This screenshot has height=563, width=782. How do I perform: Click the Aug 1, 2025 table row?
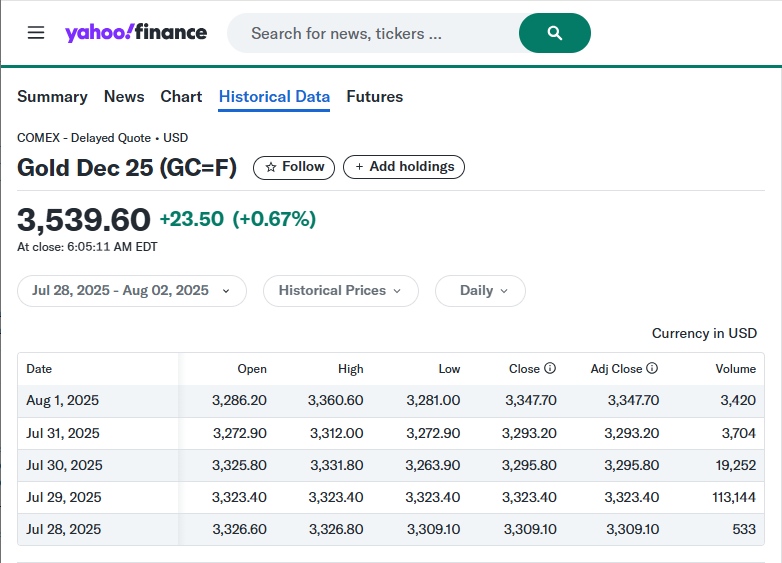pyautogui.click(x=390, y=401)
